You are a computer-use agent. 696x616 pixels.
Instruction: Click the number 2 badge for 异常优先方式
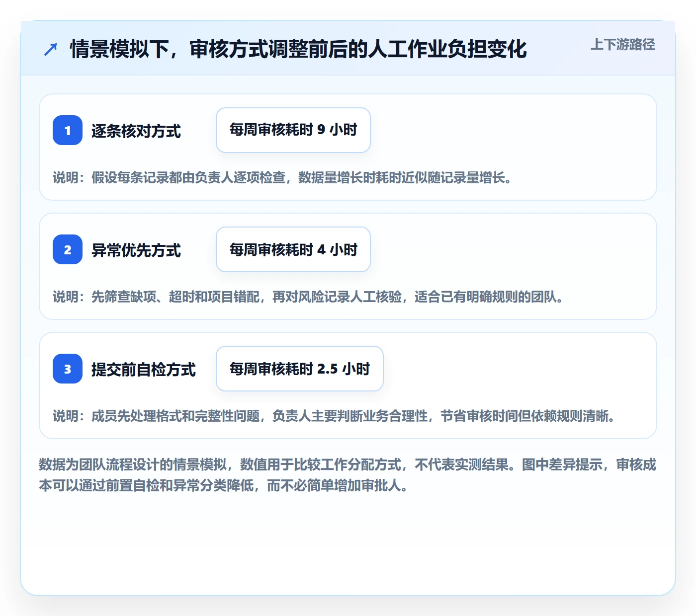click(68, 249)
